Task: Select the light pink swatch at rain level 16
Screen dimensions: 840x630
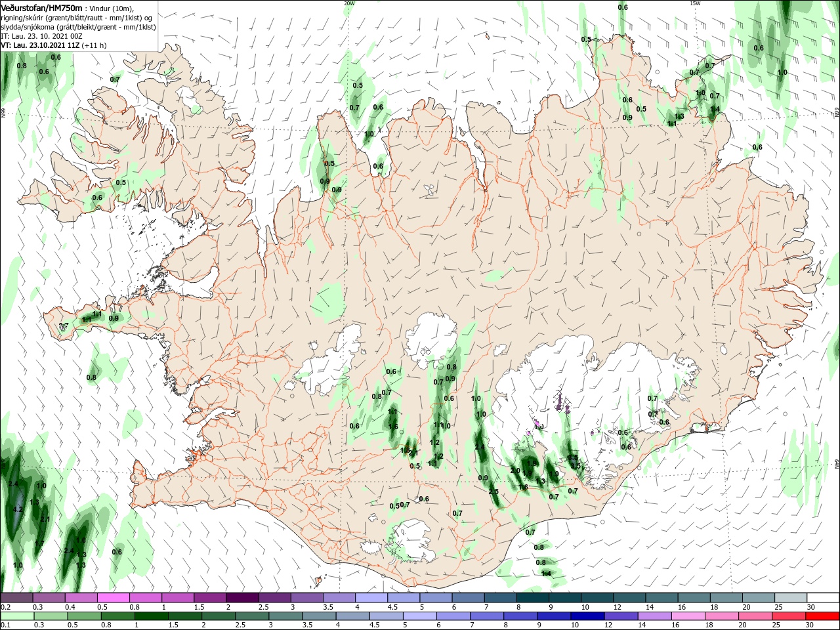Action: 688,616
